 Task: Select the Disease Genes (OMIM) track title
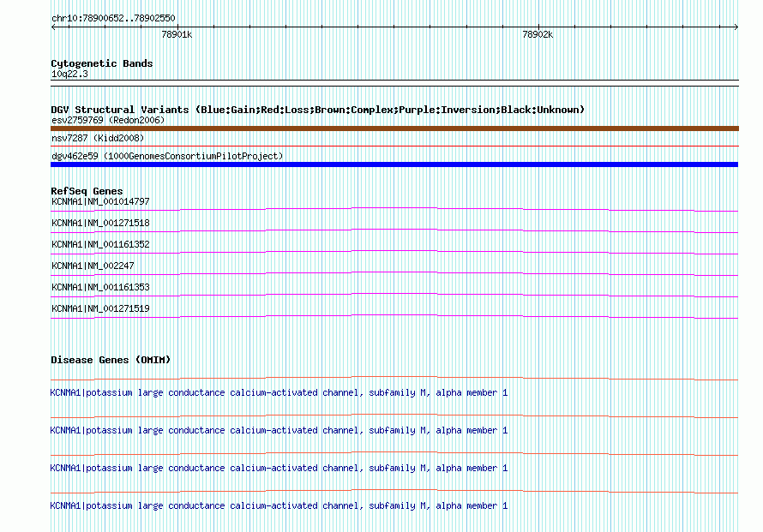tap(111, 360)
